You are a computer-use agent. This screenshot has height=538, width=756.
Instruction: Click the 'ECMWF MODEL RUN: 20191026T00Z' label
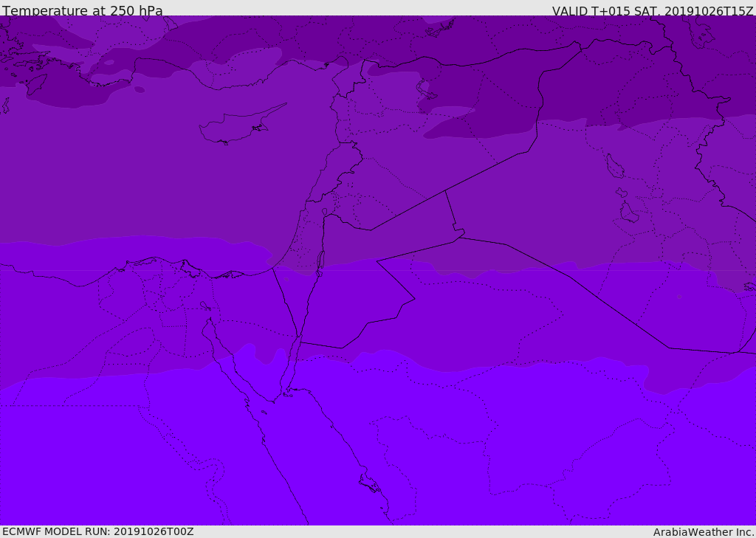tap(98, 531)
